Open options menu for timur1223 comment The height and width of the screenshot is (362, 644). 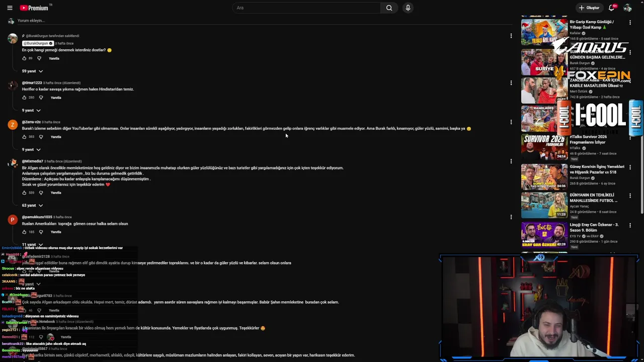pyautogui.click(x=511, y=82)
